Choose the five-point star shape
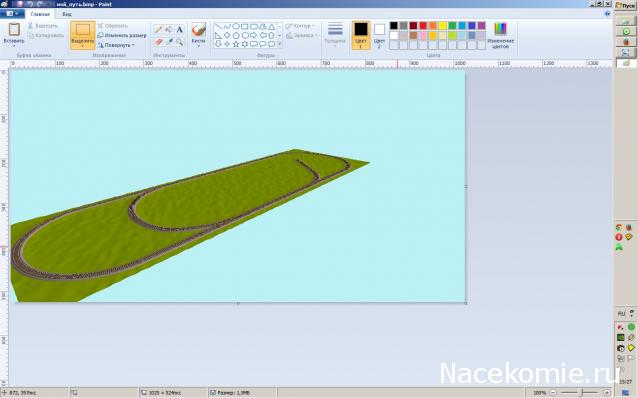Screen dimensions: 638x398 coord(236,44)
